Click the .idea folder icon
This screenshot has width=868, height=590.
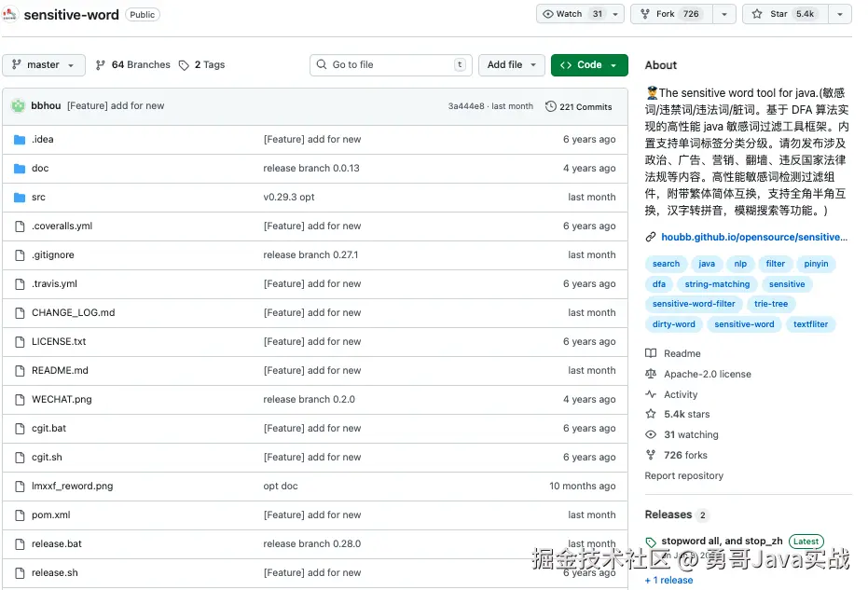point(19,140)
